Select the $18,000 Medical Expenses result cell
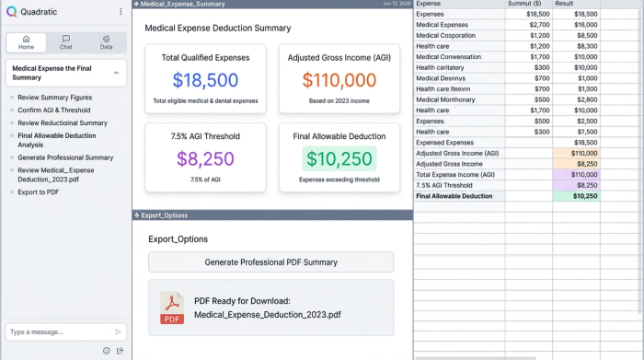 pyautogui.click(x=576, y=25)
